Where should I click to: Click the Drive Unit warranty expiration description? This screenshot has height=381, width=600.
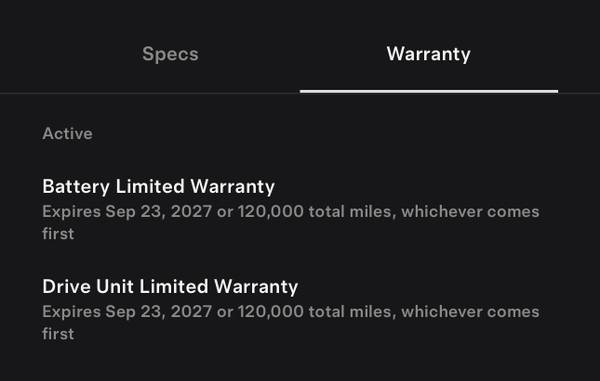click(291, 322)
